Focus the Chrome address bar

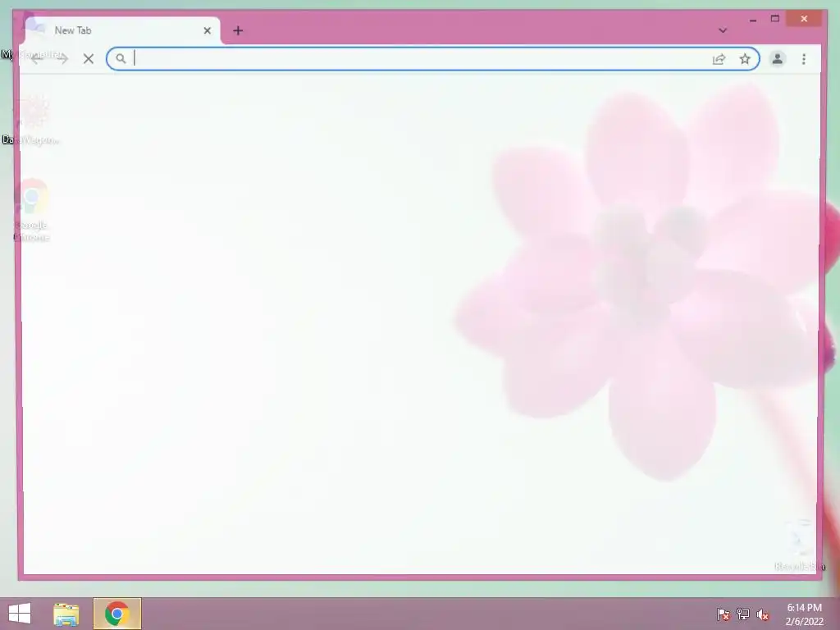[x=433, y=59]
